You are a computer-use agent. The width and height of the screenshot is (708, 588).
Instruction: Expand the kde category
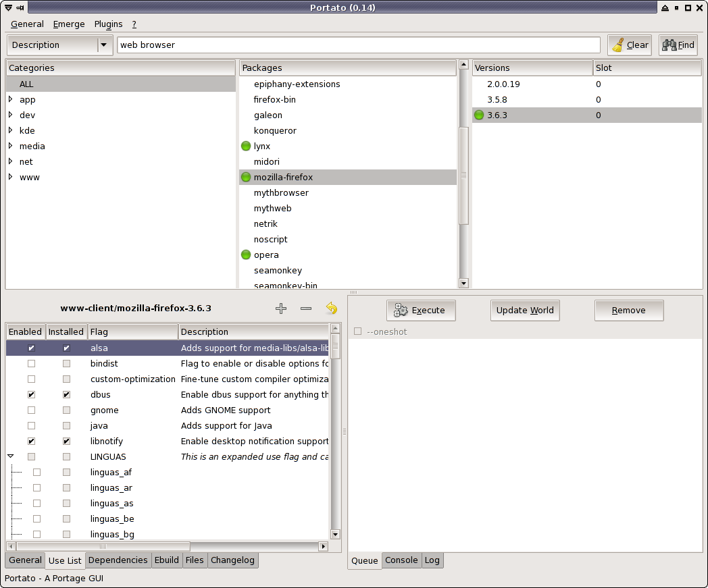click(x=10, y=130)
